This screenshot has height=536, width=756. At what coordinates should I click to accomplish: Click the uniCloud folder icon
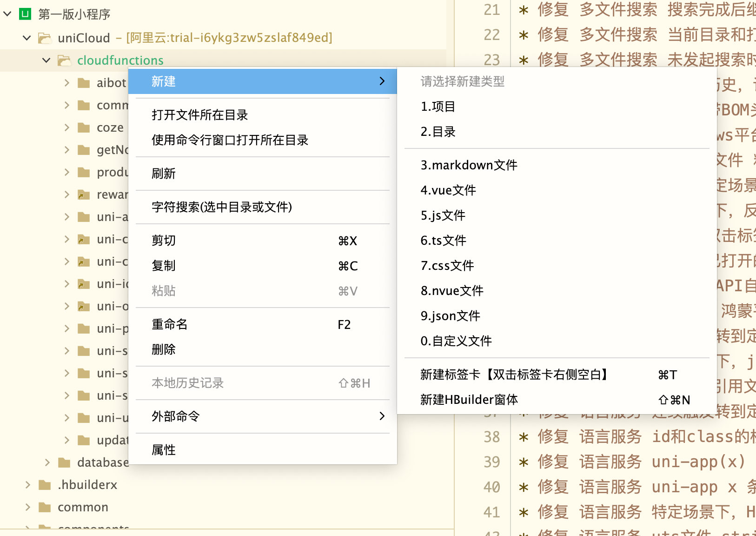click(x=45, y=38)
